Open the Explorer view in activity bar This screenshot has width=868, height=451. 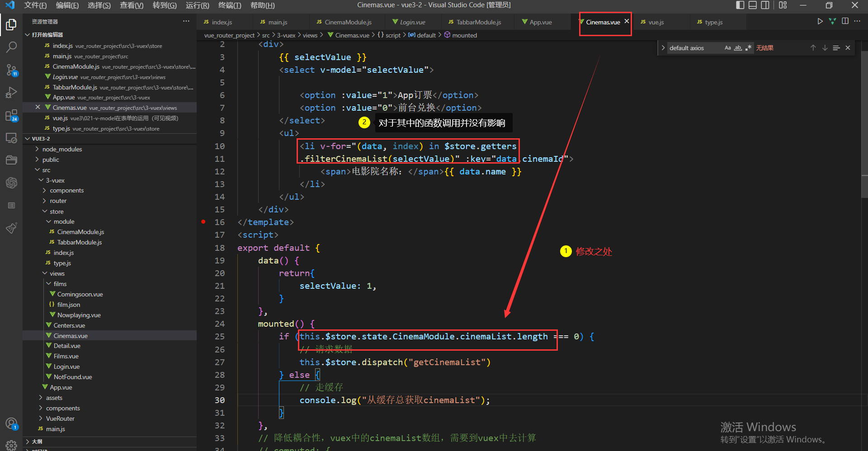(11, 24)
